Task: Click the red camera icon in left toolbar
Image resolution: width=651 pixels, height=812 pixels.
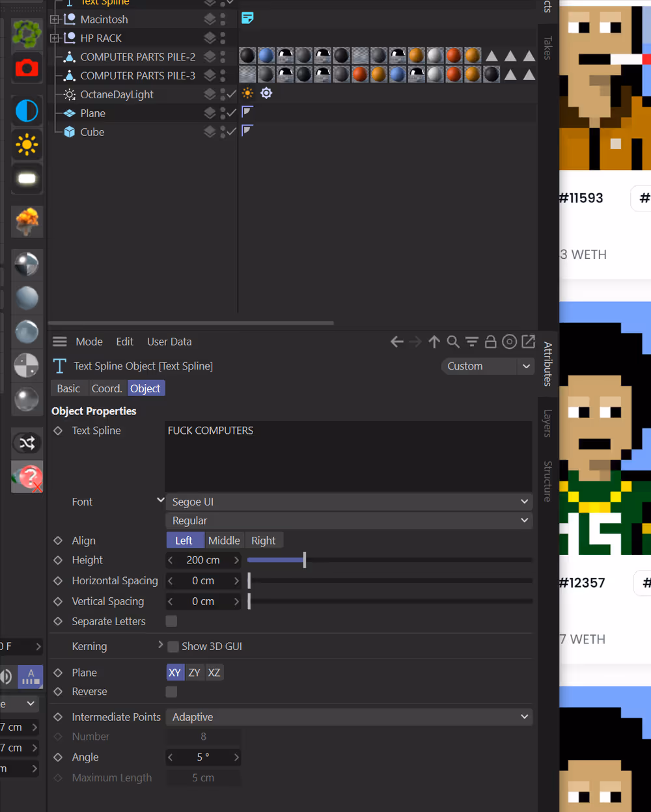Action: point(27,68)
